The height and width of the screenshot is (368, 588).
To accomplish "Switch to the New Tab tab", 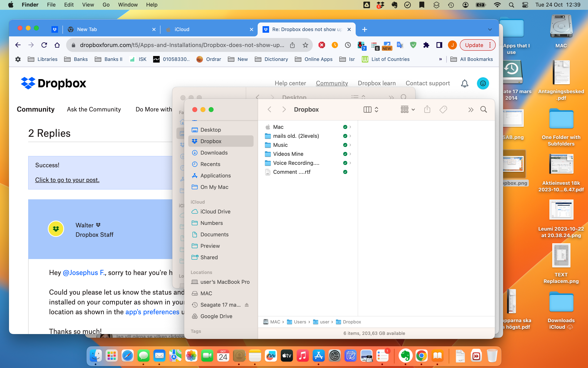I will tap(112, 29).
